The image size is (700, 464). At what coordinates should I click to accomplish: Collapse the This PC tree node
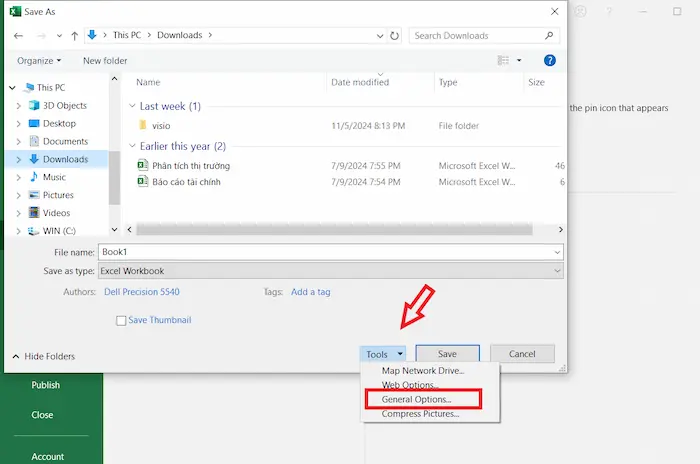point(12,88)
